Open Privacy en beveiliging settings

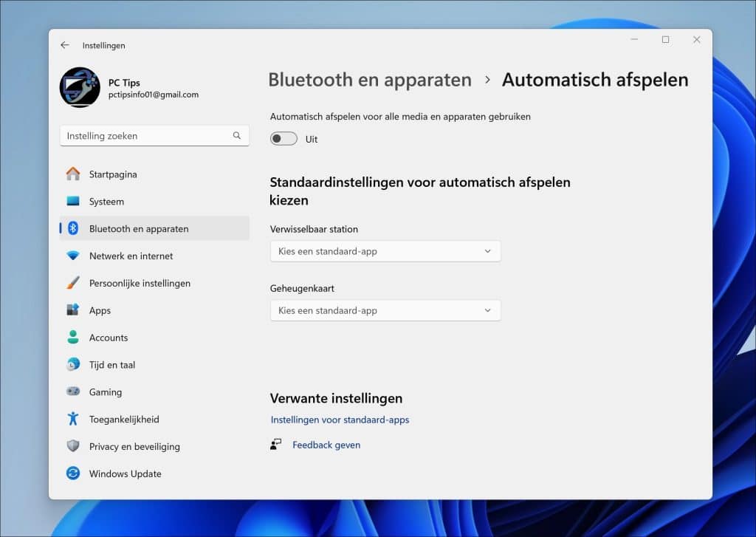coord(154,446)
